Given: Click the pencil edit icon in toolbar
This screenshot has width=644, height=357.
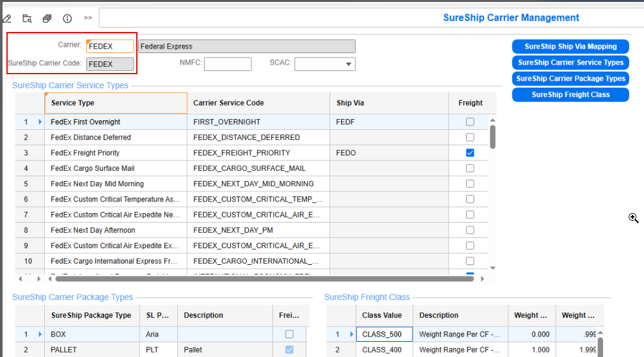Looking at the screenshot, I should pos(6,18).
